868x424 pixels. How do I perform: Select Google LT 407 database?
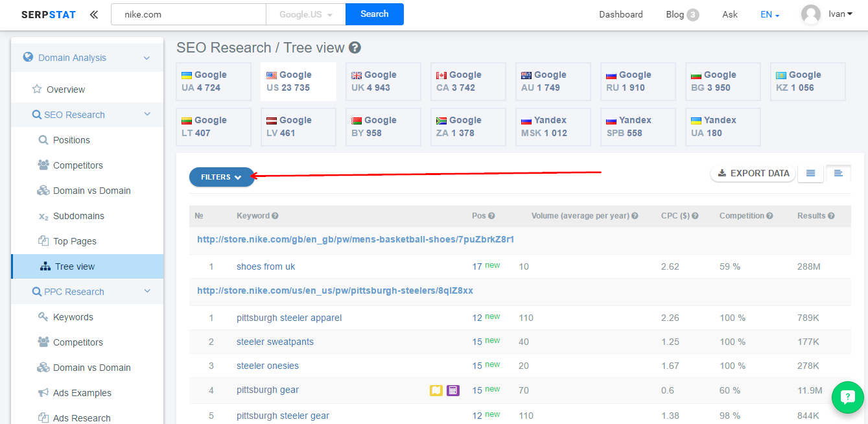point(213,127)
